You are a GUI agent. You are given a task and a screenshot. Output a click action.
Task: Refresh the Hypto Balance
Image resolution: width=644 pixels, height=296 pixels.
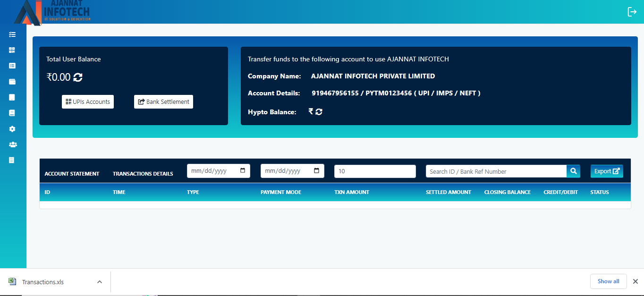coord(319,112)
